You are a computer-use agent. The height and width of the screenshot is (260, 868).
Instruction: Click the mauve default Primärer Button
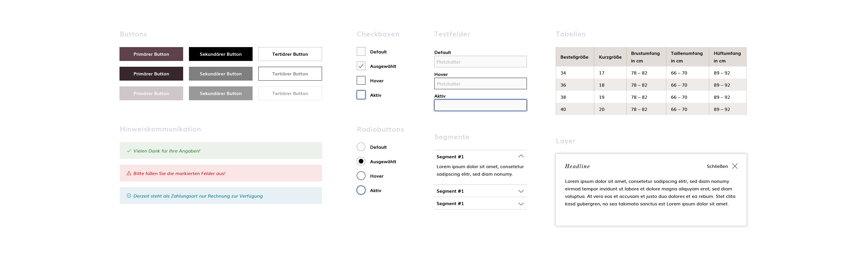click(151, 54)
